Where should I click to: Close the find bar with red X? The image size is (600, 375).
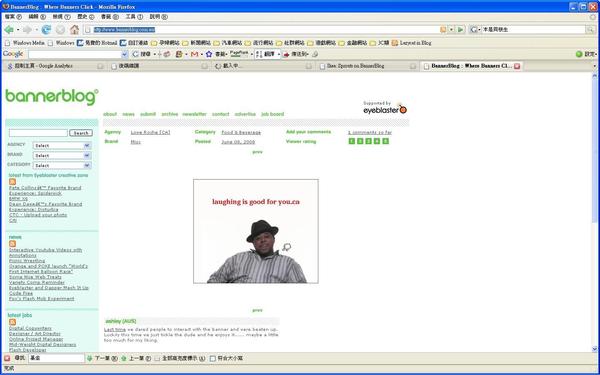point(7,358)
